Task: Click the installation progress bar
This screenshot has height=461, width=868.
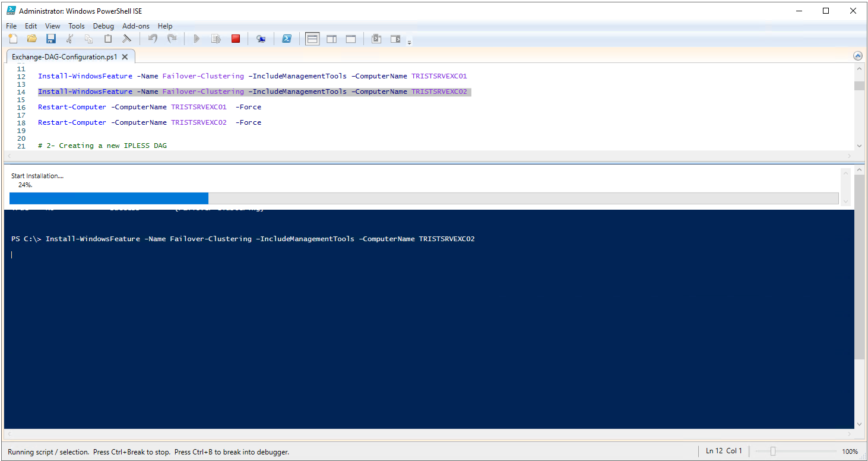Action: tap(424, 198)
